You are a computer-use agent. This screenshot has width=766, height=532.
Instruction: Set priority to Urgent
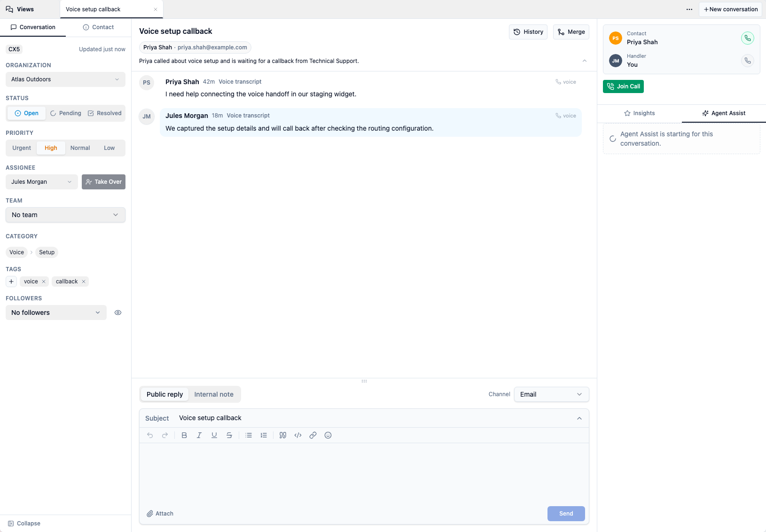point(22,148)
